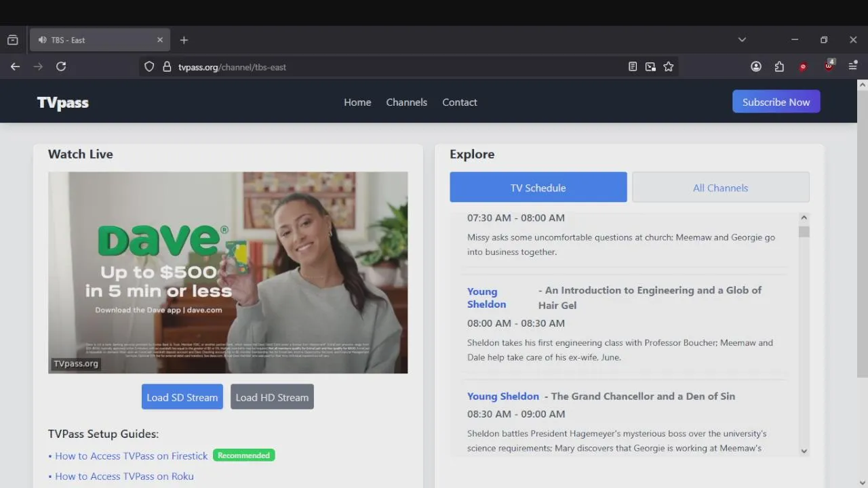Viewport: 868px width, 488px height.
Task: Click The Grand Chancellor and a Den of Sin title
Action: tap(643, 396)
